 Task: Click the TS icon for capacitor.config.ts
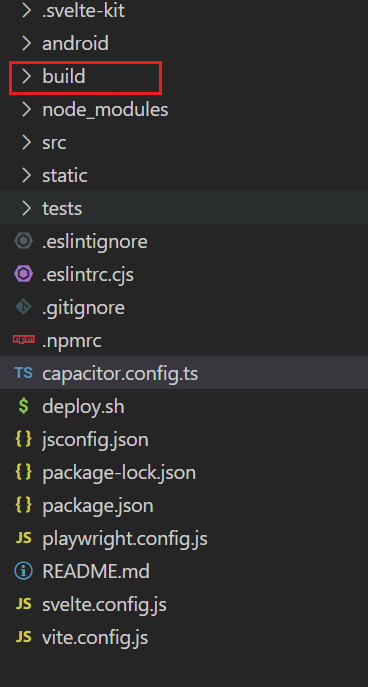(23, 373)
